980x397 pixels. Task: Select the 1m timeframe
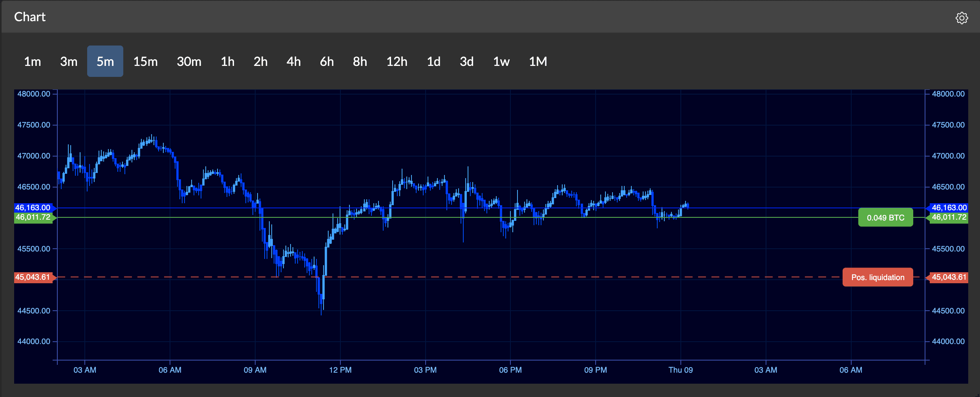pos(33,62)
